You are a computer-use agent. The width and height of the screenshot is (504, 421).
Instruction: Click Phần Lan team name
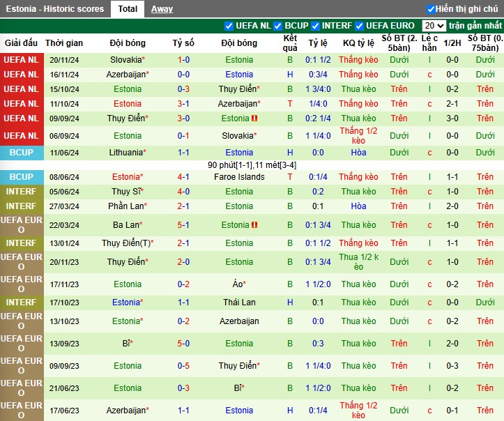[x=128, y=206]
